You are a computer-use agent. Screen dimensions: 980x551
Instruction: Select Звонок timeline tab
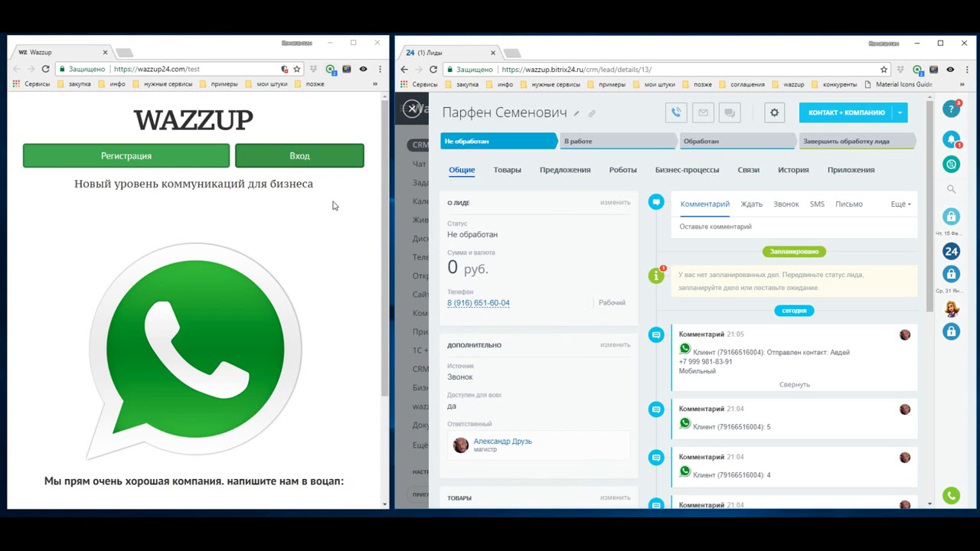click(786, 204)
